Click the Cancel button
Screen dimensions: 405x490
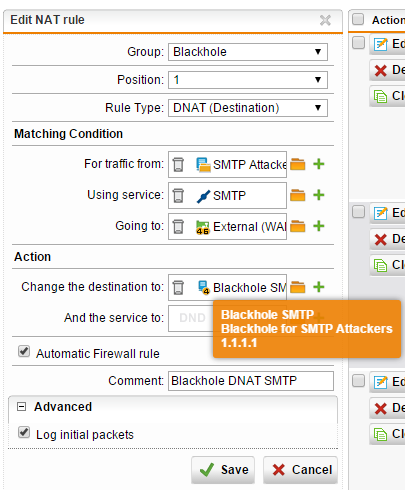click(301, 470)
